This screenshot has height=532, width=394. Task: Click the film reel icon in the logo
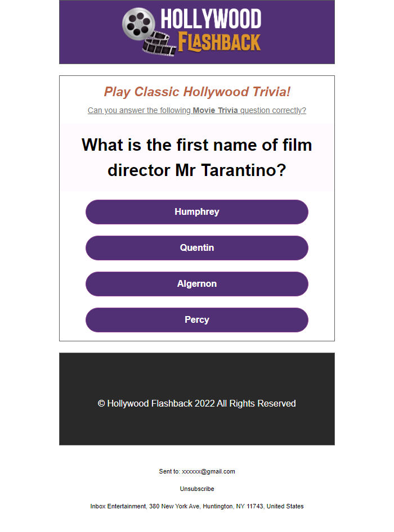(x=138, y=24)
